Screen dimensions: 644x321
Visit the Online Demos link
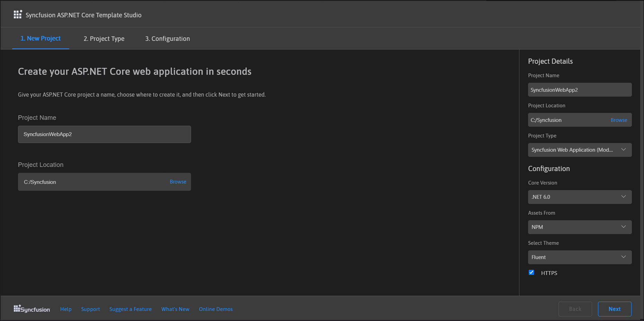[x=216, y=309]
